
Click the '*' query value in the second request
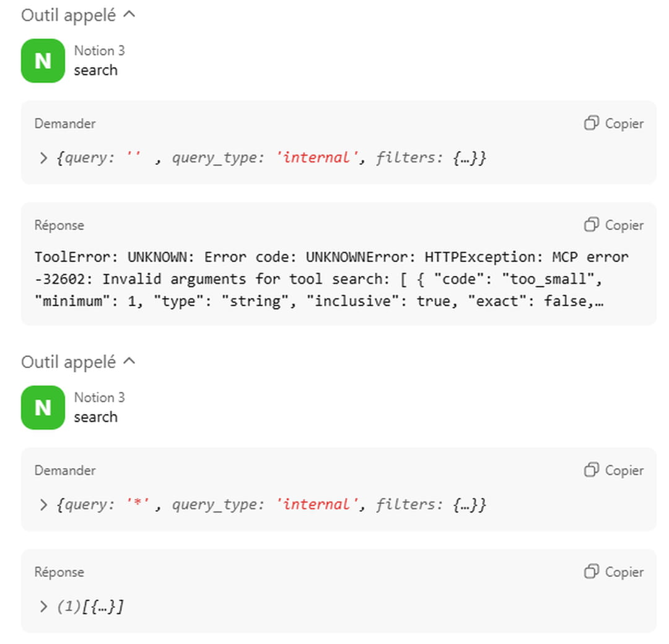(138, 505)
